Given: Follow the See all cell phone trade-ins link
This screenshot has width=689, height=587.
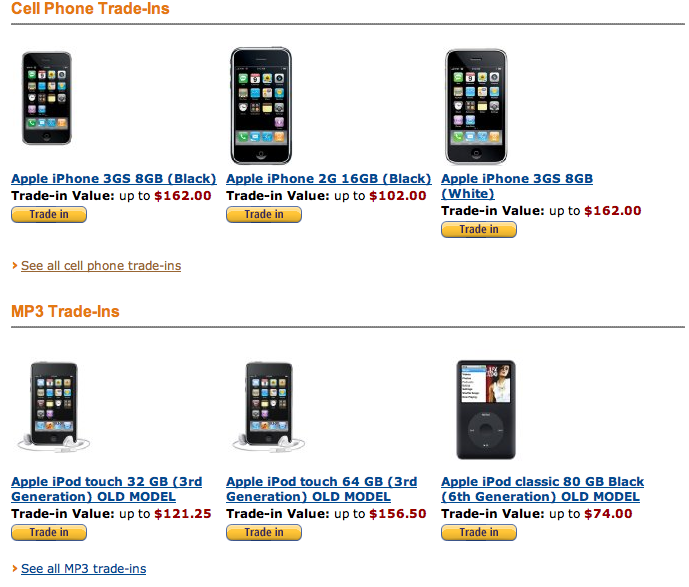Looking at the screenshot, I should (x=101, y=266).
